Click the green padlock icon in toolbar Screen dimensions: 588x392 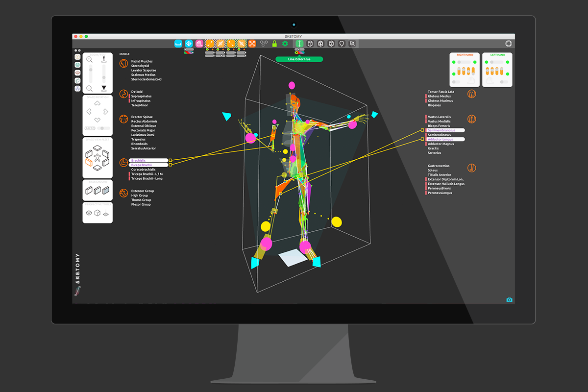(274, 44)
